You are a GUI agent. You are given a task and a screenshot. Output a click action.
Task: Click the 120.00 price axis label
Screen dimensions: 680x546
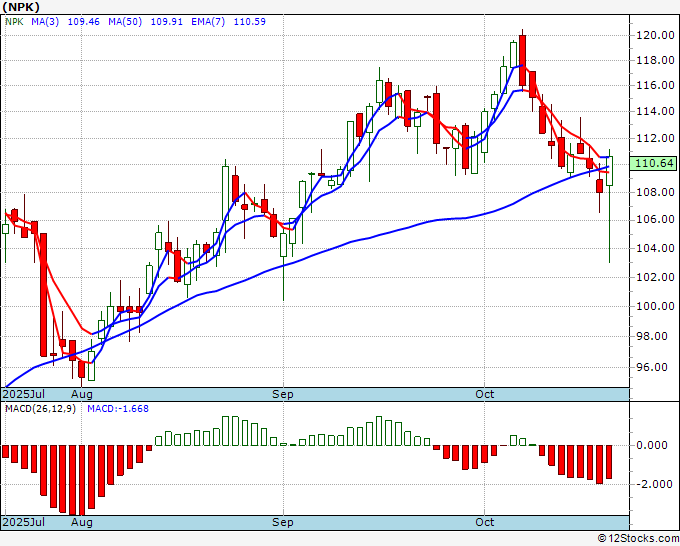pyautogui.click(x=655, y=36)
